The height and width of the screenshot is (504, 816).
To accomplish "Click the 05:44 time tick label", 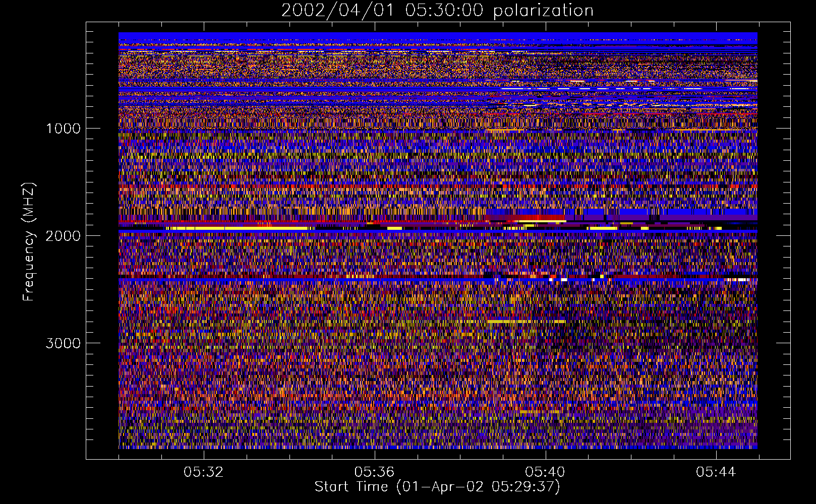I will 716,472.
